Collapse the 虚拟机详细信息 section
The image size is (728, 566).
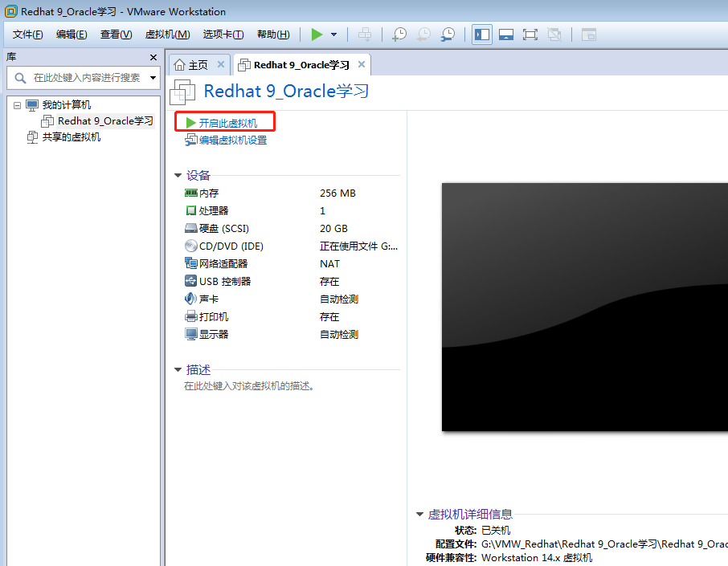[x=419, y=514]
